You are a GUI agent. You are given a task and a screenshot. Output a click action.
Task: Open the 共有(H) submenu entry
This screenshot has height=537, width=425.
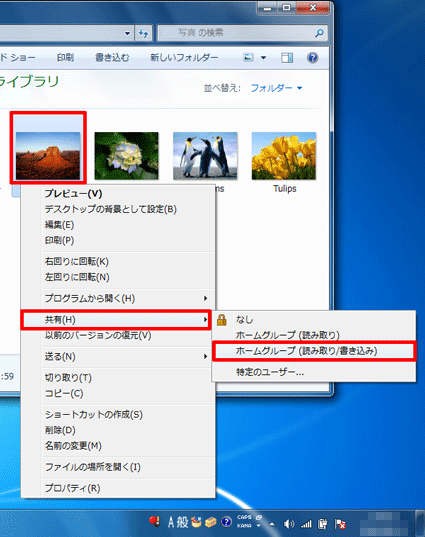(116, 320)
